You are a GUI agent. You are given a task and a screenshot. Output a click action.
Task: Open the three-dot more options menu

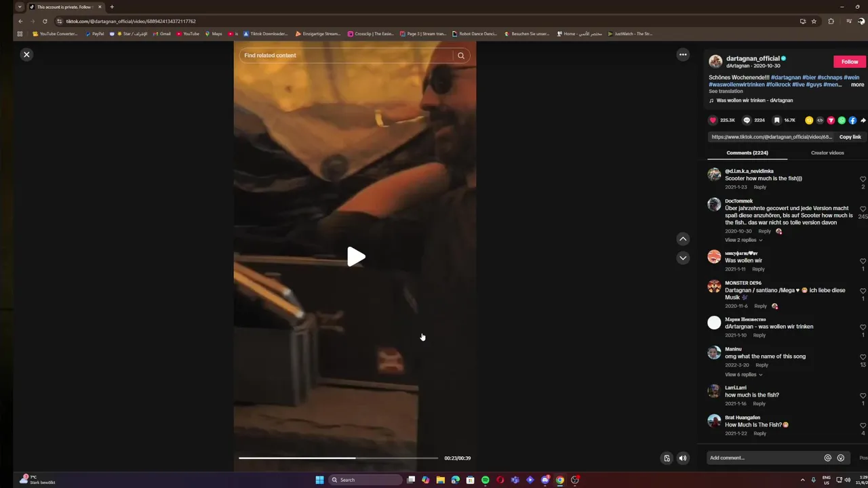click(683, 55)
